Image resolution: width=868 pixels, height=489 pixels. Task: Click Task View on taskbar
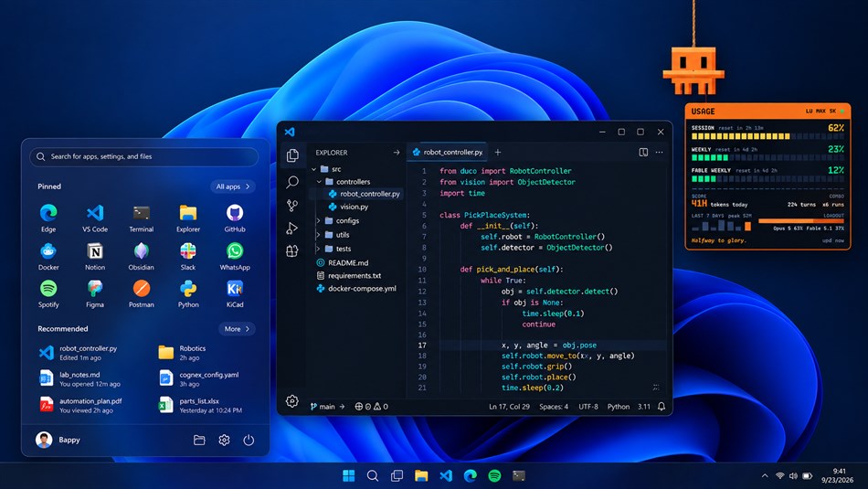click(397, 475)
